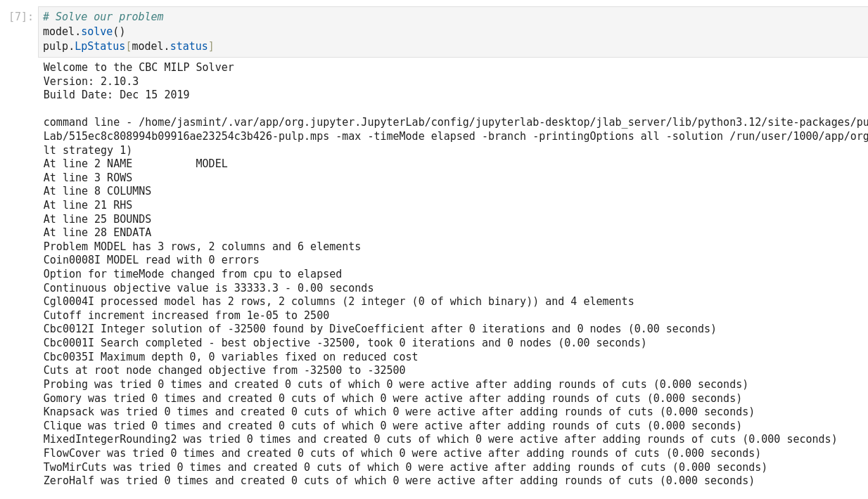Click the "Coin0008I MODEL read with 0 errors" line
The image size is (868, 499).
pos(151,260)
